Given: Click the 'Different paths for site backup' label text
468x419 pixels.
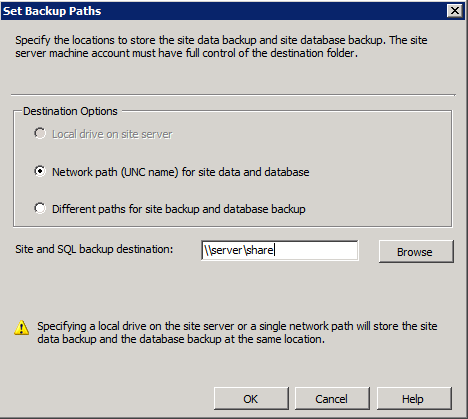Looking at the screenshot, I should 179,209.
